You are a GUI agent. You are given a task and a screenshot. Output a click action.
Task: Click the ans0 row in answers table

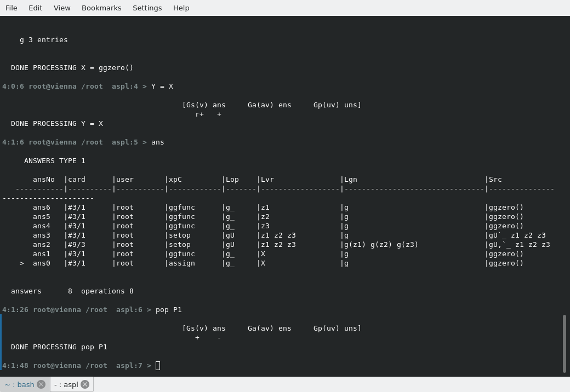click(x=42, y=263)
